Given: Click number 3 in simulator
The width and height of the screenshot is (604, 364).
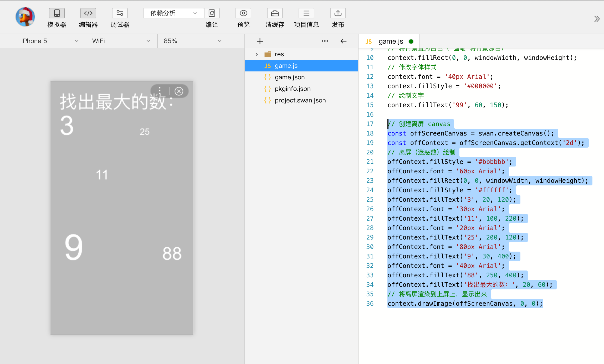Looking at the screenshot, I should tap(67, 126).
